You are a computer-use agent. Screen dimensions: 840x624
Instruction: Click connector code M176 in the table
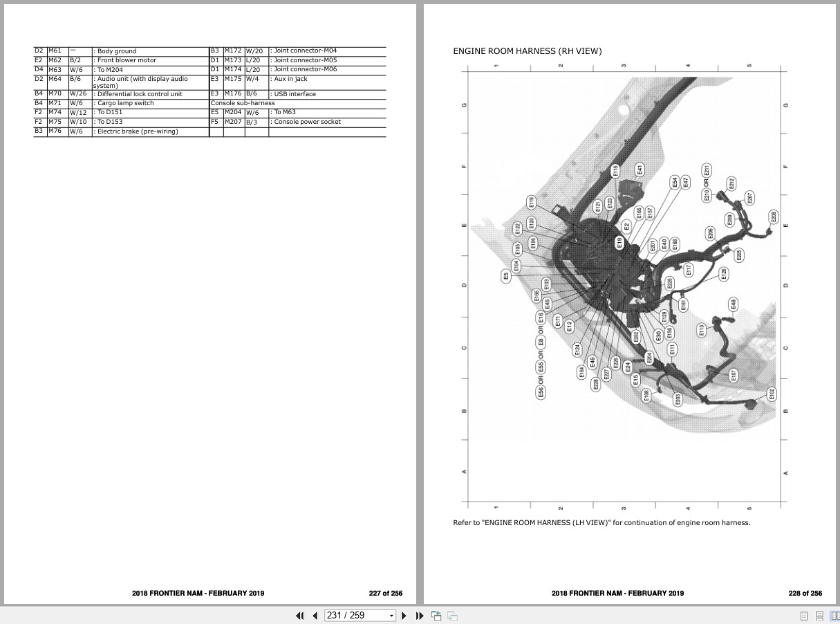[233, 93]
